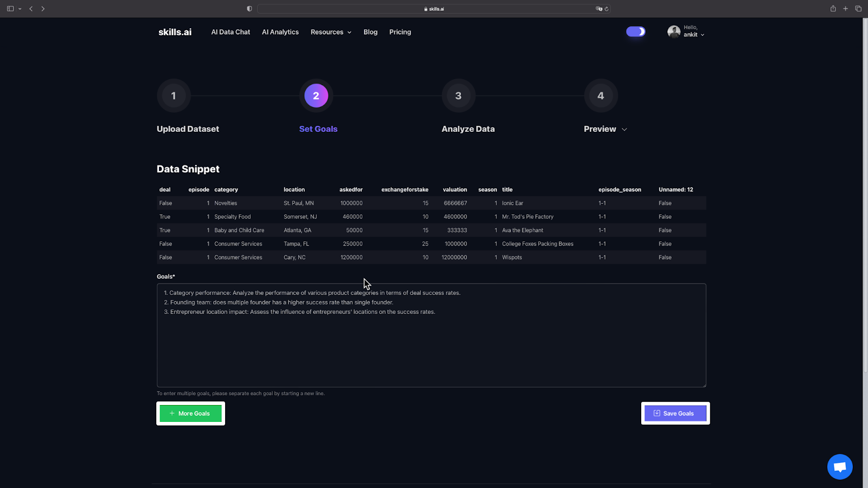868x488 pixels.
Task: Visit the Pricing page
Action: pos(400,32)
